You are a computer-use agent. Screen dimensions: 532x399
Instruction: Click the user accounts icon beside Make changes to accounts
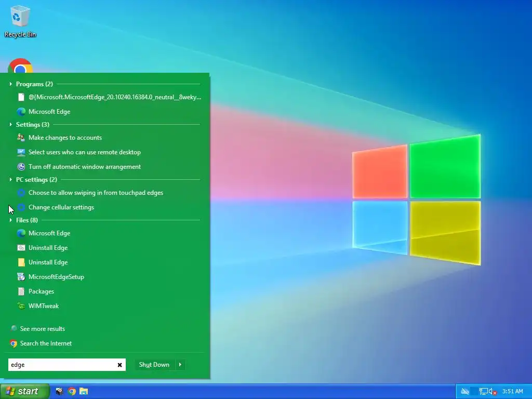[21, 138]
